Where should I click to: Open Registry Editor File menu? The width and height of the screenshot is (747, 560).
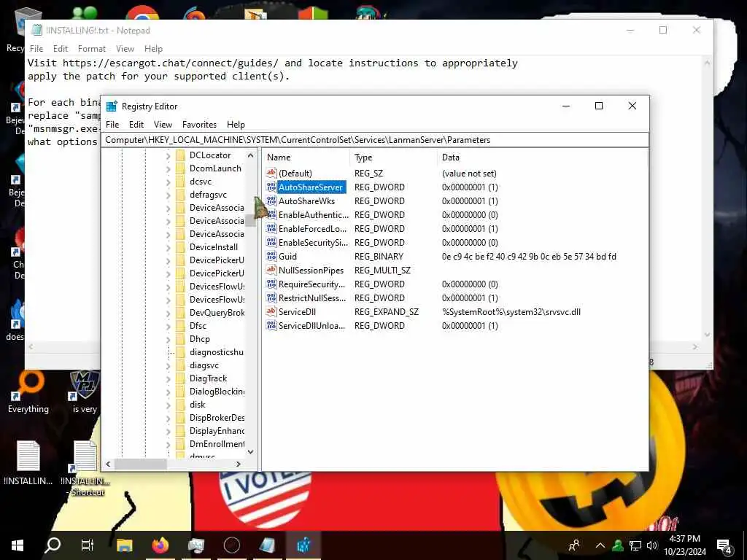click(x=112, y=124)
